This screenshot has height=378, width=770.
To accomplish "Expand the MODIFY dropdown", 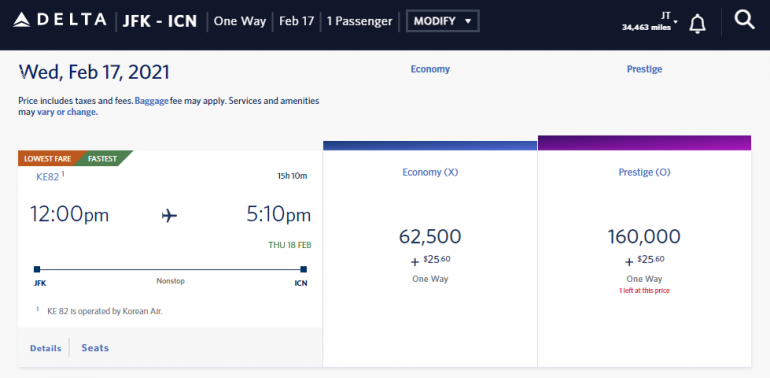I will (x=442, y=21).
